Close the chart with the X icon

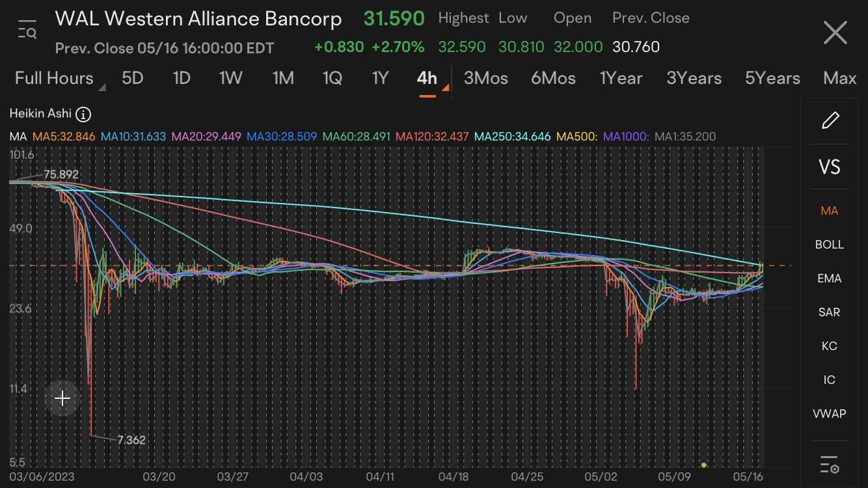point(835,32)
